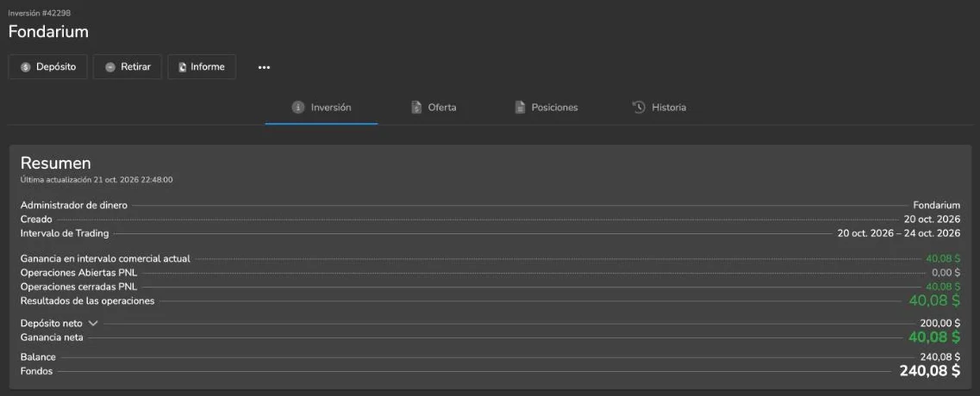
Task: Click the Depósito neto label
Action: pyautogui.click(x=51, y=323)
